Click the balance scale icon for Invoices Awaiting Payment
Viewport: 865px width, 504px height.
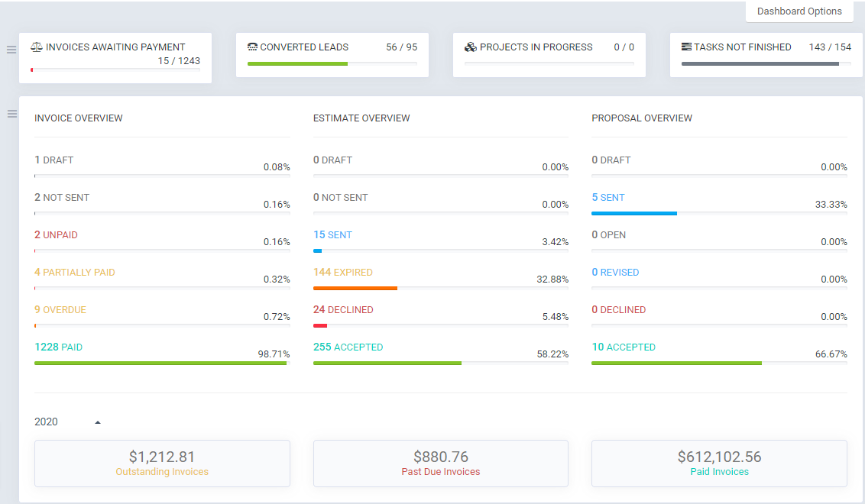(37, 47)
